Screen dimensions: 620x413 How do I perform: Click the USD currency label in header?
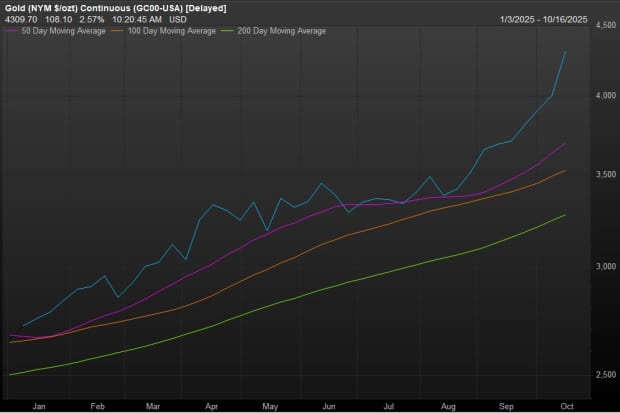point(181,20)
